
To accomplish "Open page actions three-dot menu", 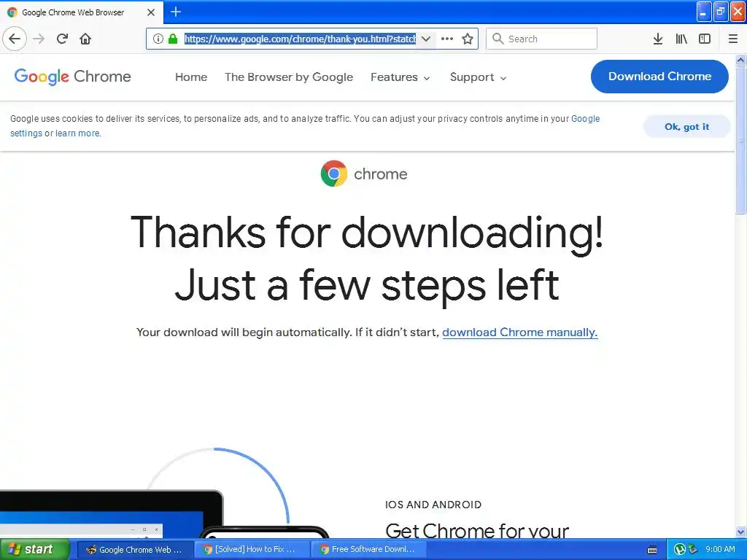I will [x=447, y=39].
